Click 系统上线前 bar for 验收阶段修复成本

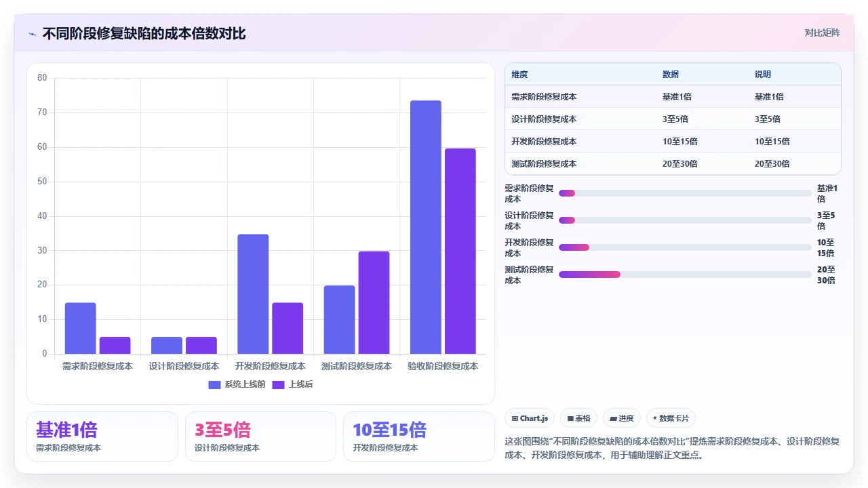coord(426,227)
